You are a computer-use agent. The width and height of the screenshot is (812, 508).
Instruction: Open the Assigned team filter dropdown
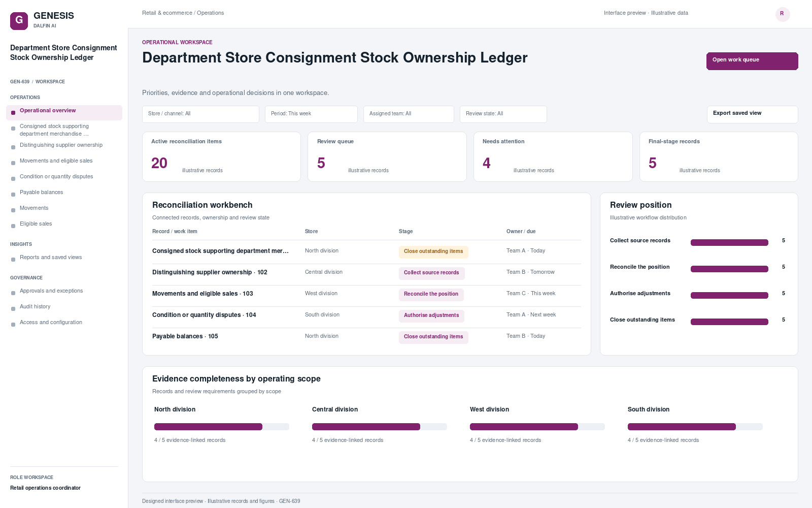409,114
